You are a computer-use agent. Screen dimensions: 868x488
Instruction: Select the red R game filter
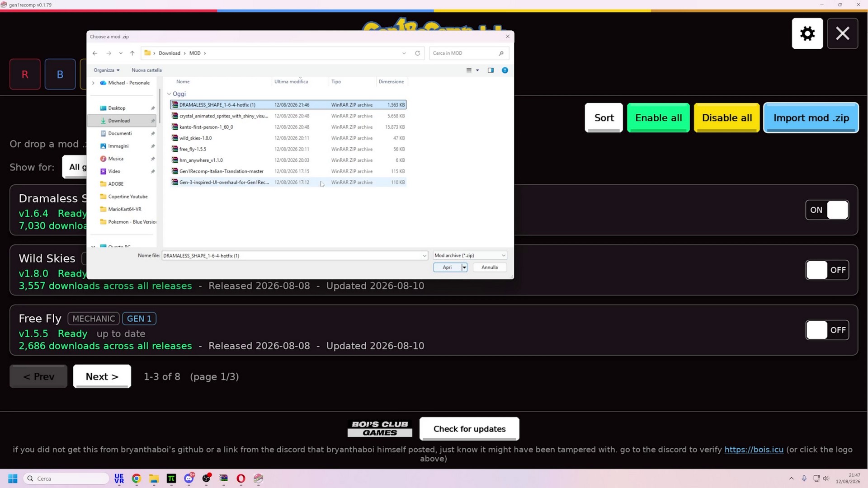coord(25,75)
